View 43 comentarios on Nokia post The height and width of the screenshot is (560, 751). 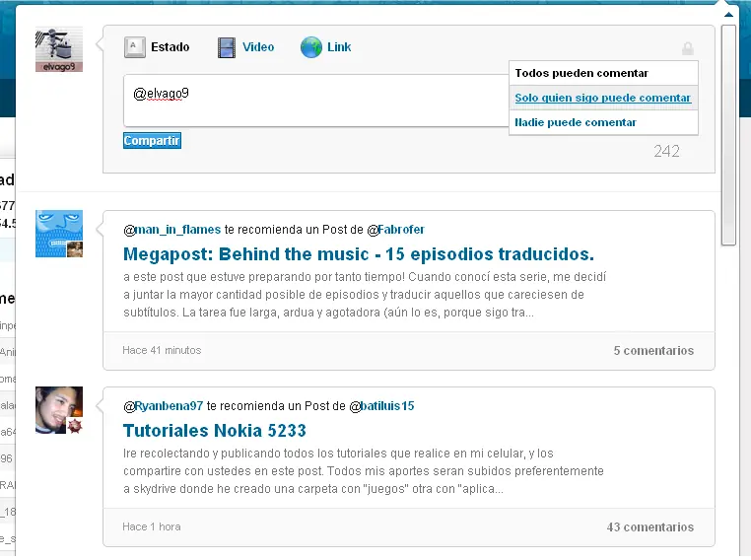click(x=649, y=526)
